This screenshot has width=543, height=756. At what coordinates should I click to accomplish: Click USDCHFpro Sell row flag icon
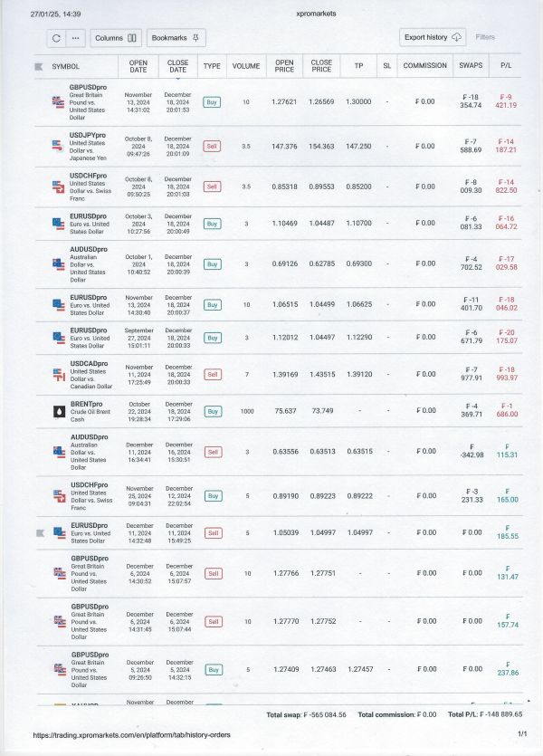[x=58, y=187]
